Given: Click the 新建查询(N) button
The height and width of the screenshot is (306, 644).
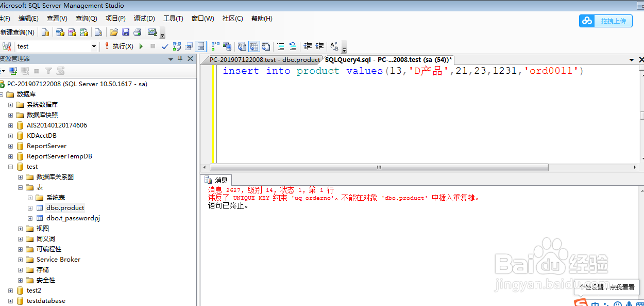Looking at the screenshot, I should 18,32.
